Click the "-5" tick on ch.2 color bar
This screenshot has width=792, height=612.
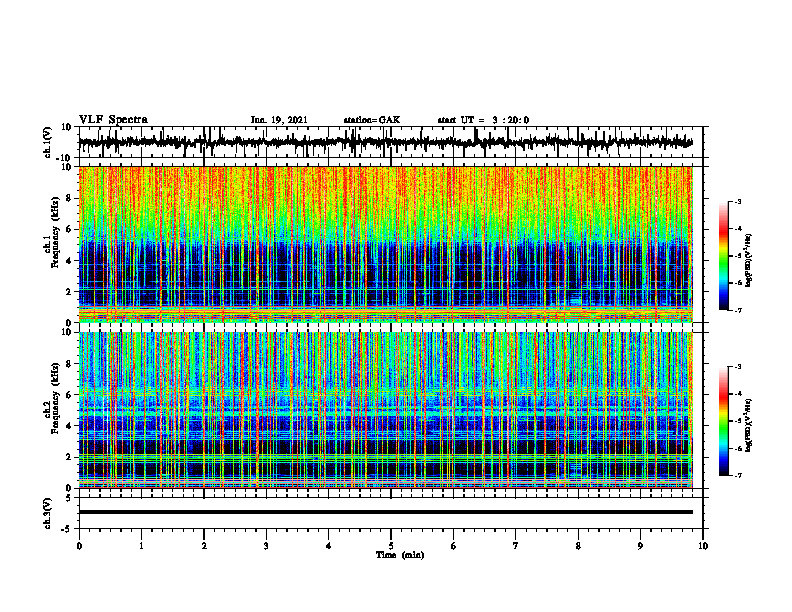click(x=738, y=421)
